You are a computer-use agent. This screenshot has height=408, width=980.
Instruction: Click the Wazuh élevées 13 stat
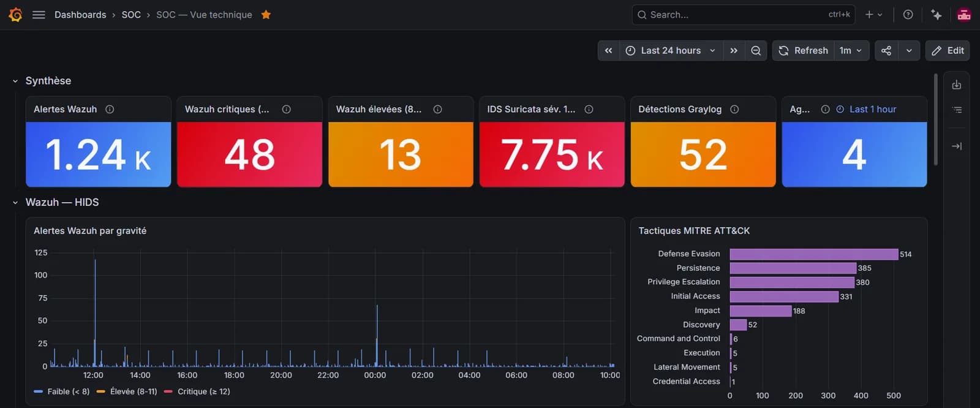[401, 154]
